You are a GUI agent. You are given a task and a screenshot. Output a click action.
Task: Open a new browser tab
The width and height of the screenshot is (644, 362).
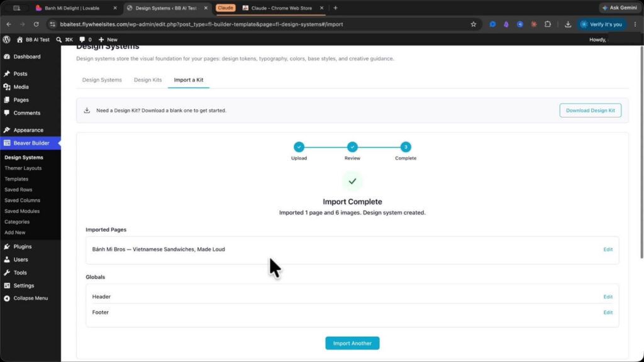(336, 8)
